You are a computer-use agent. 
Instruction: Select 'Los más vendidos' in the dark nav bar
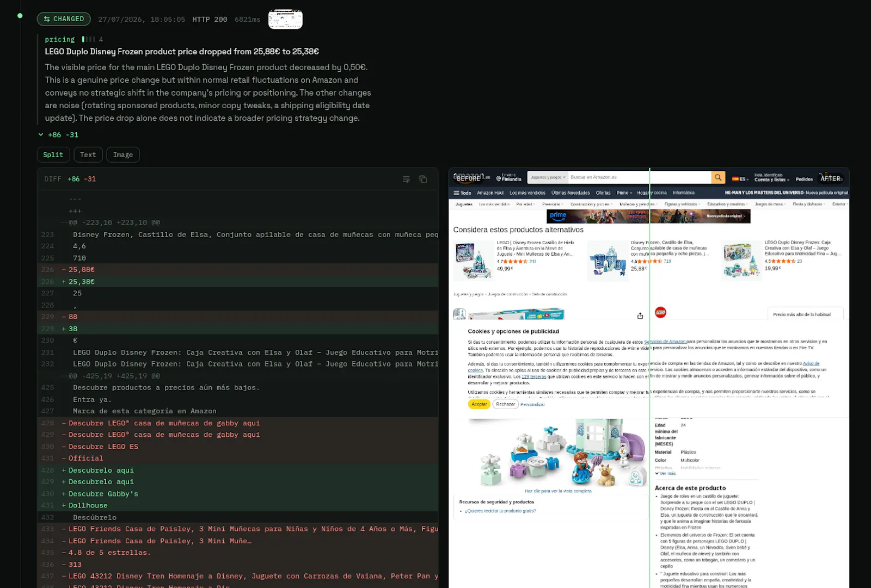pos(527,193)
